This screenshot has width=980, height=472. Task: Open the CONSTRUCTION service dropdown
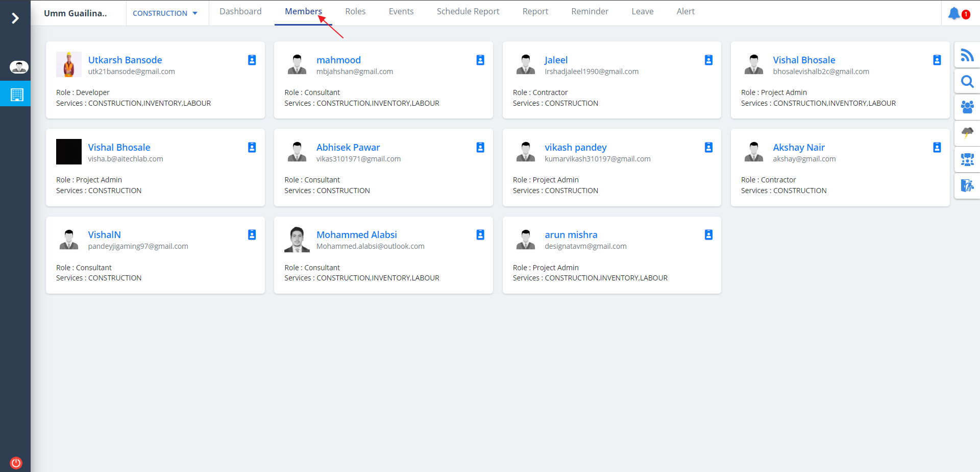[x=165, y=13]
